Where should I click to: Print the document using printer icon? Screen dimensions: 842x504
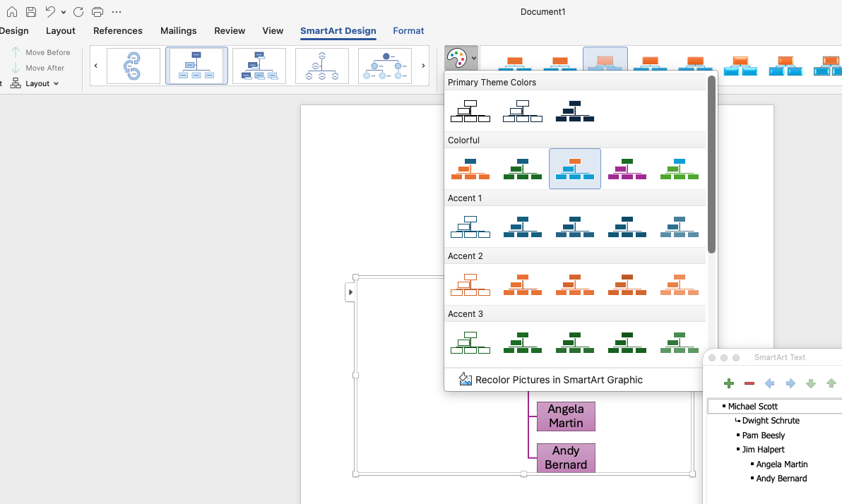pos(97,11)
